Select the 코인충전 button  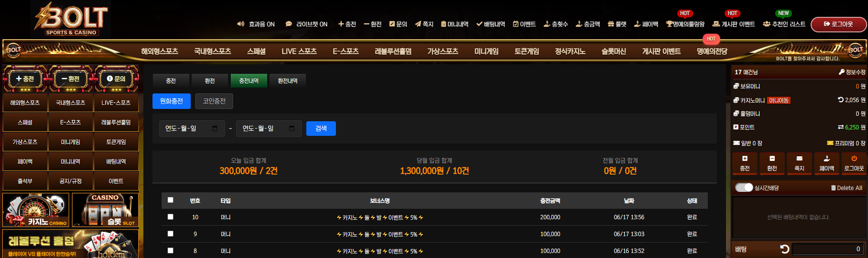point(214,101)
